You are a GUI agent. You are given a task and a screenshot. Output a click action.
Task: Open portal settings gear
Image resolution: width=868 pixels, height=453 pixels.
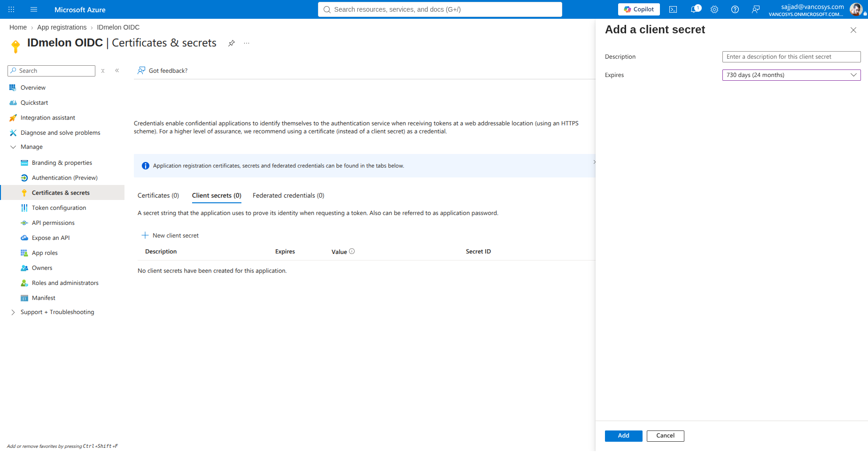point(714,9)
